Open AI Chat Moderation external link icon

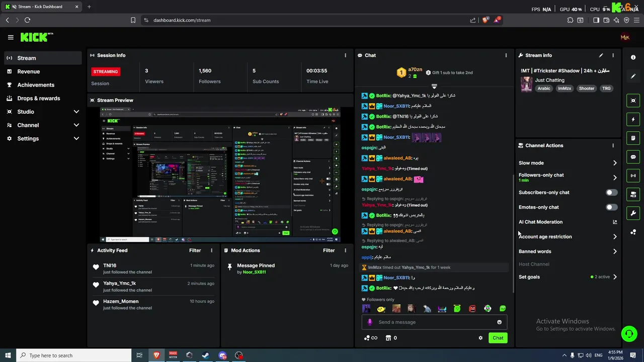pyautogui.click(x=614, y=222)
